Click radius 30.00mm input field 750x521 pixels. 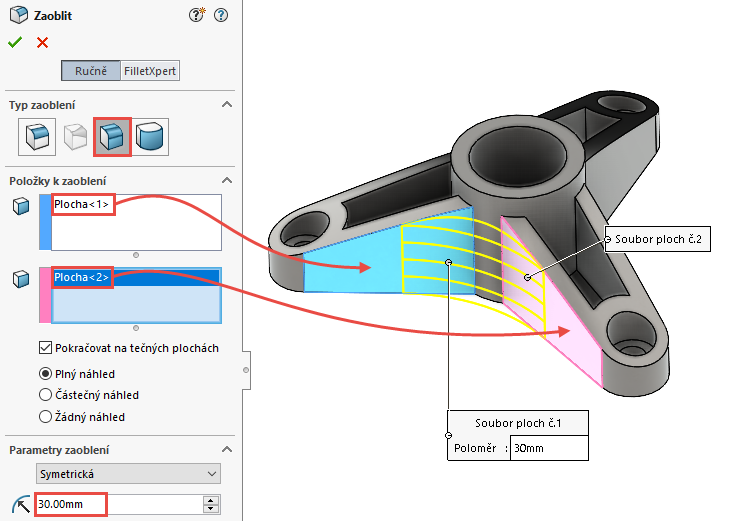point(119,504)
